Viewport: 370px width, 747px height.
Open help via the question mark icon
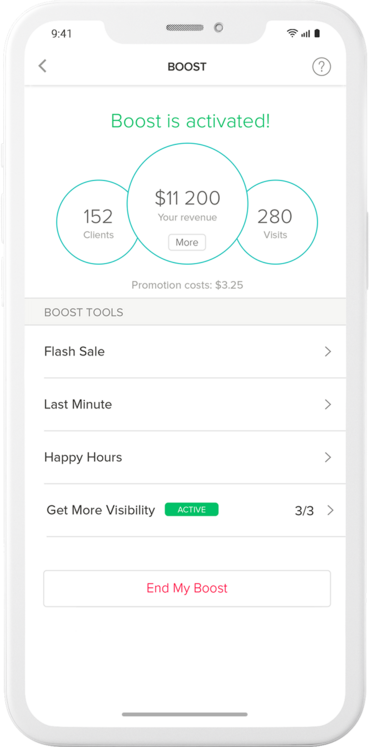point(321,66)
